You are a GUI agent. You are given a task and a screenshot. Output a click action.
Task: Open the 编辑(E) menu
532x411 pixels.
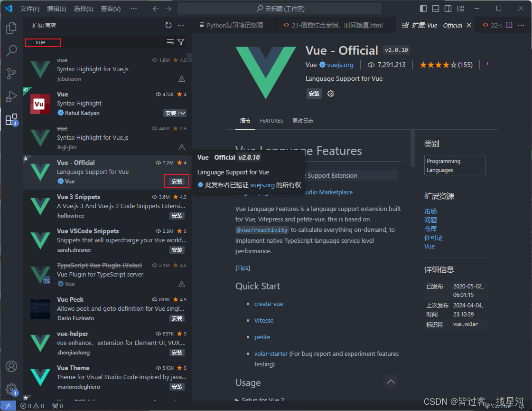point(56,9)
